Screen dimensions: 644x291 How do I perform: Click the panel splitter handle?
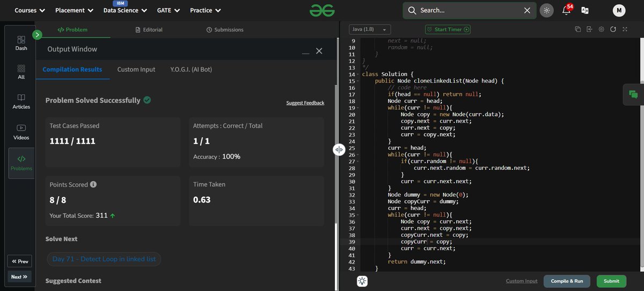[339, 150]
